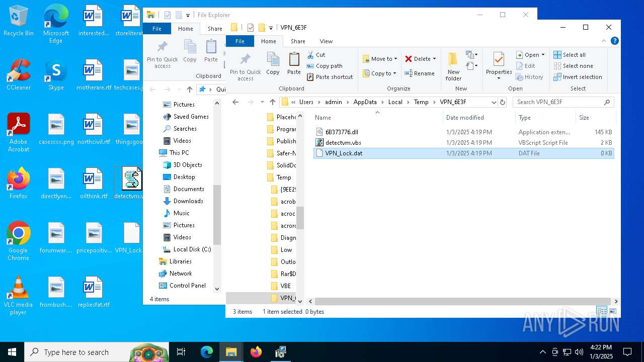Open the File tab in the back File Explorer window
The image size is (644, 362).
[157, 29]
